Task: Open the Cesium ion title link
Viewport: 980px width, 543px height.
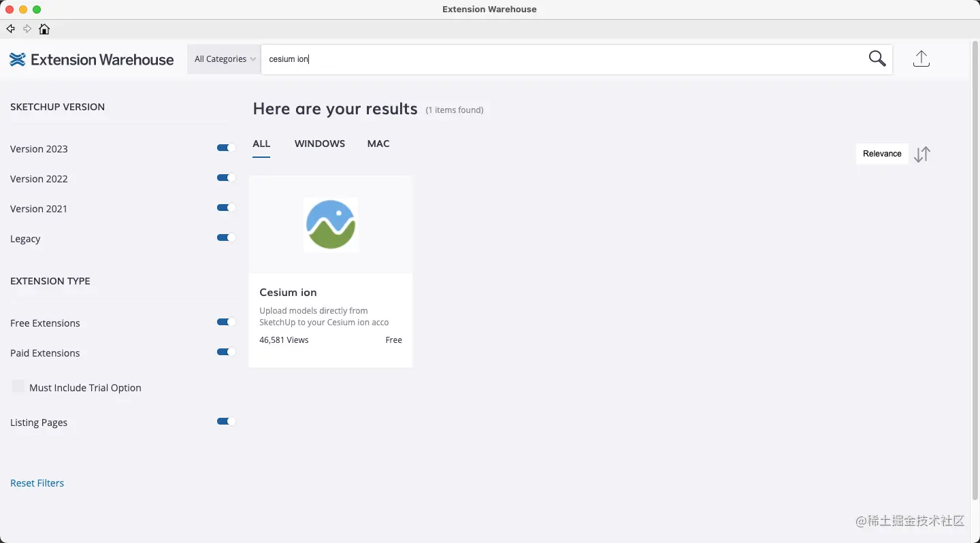Action: click(x=288, y=293)
